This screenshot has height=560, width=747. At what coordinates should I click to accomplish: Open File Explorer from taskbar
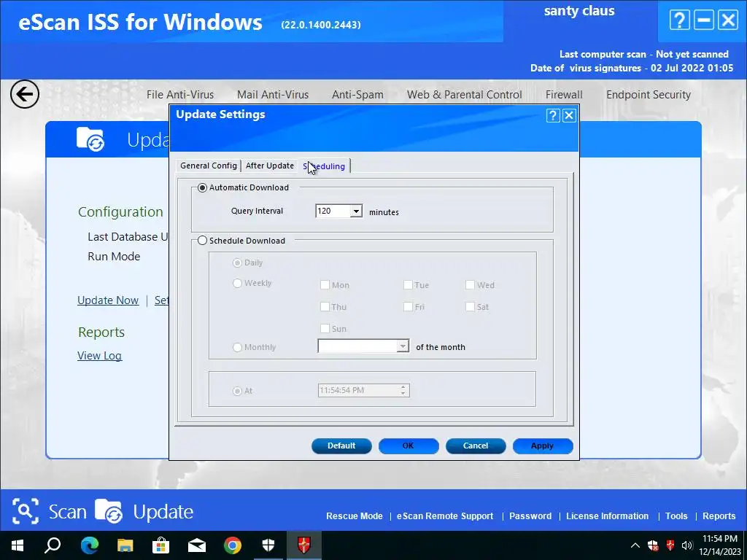[125, 545]
